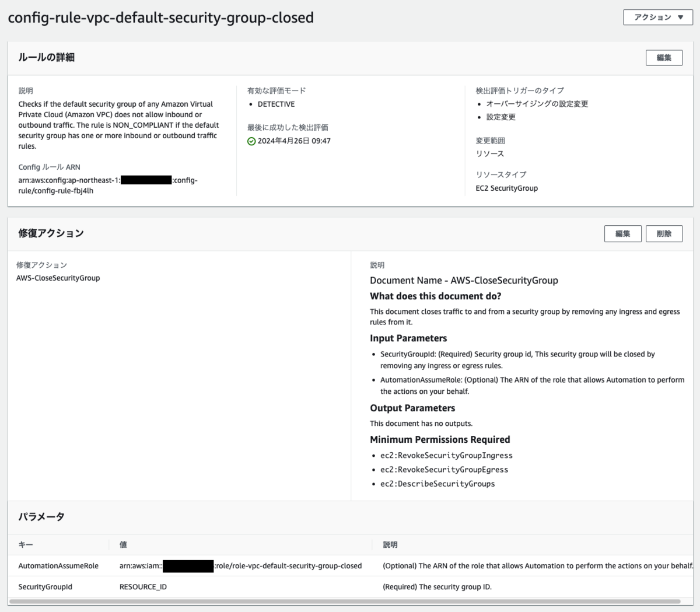Click the Output Parameters heading
Image resolution: width=700 pixels, height=612 pixels.
coord(412,408)
